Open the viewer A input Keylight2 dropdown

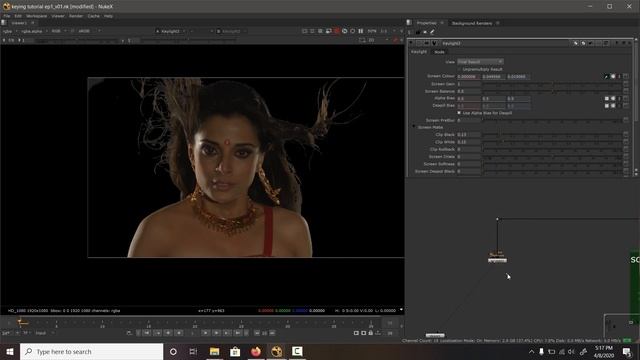tap(171, 31)
